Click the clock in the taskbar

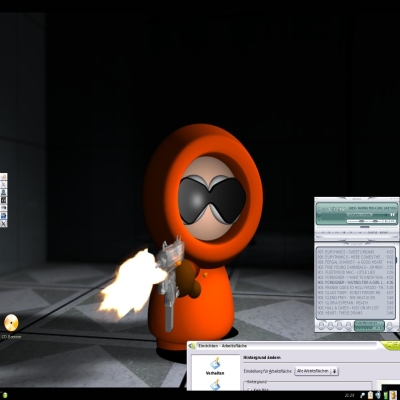click(349, 395)
